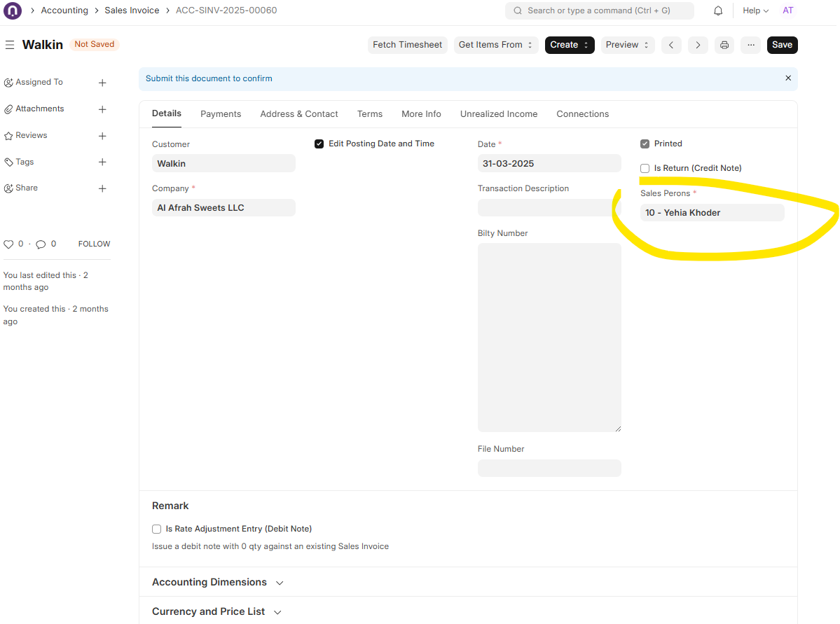Enable the Is Return (Credit Note) checkbox
The height and width of the screenshot is (624, 840).
(x=645, y=168)
